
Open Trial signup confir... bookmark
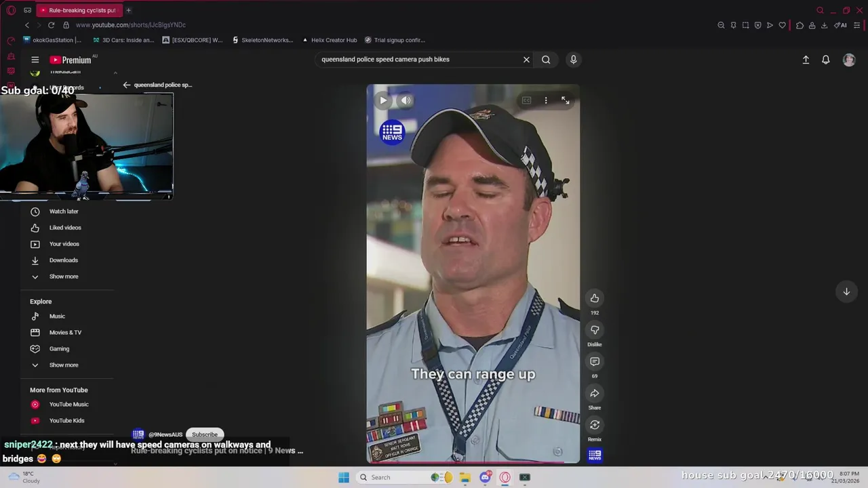[395, 40]
